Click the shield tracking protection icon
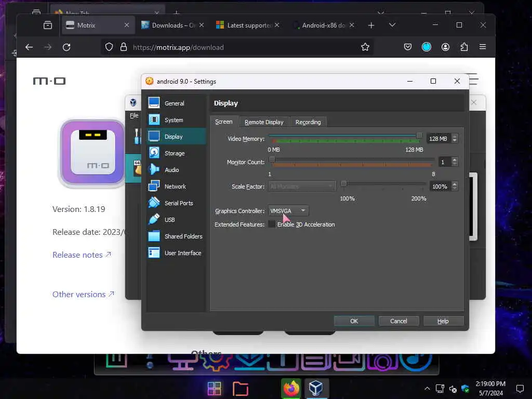Image resolution: width=532 pixels, height=399 pixels. [x=109, y=47]
